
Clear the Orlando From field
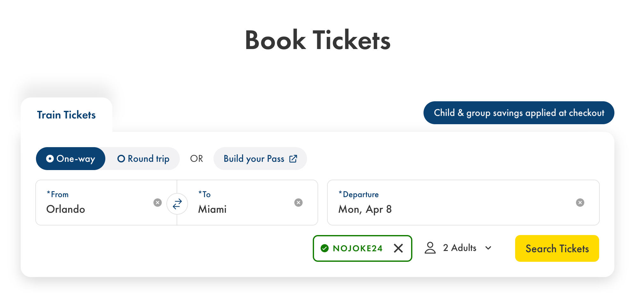(157, 202)
